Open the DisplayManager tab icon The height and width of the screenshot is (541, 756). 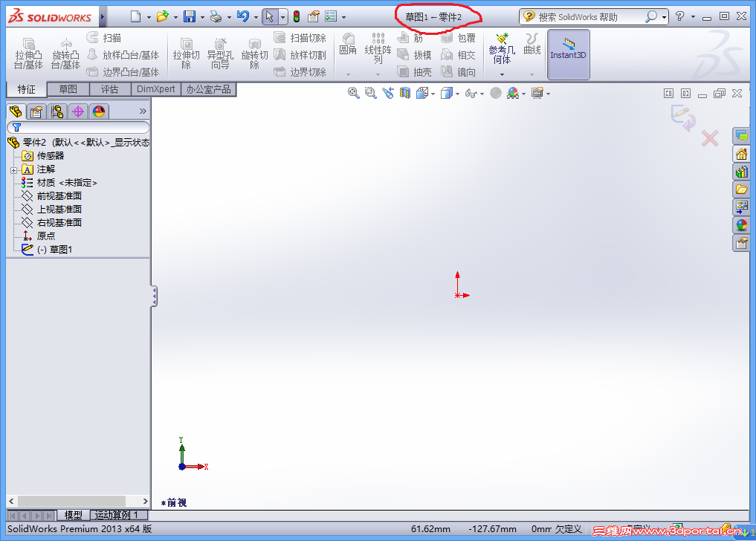click(99, 111)
